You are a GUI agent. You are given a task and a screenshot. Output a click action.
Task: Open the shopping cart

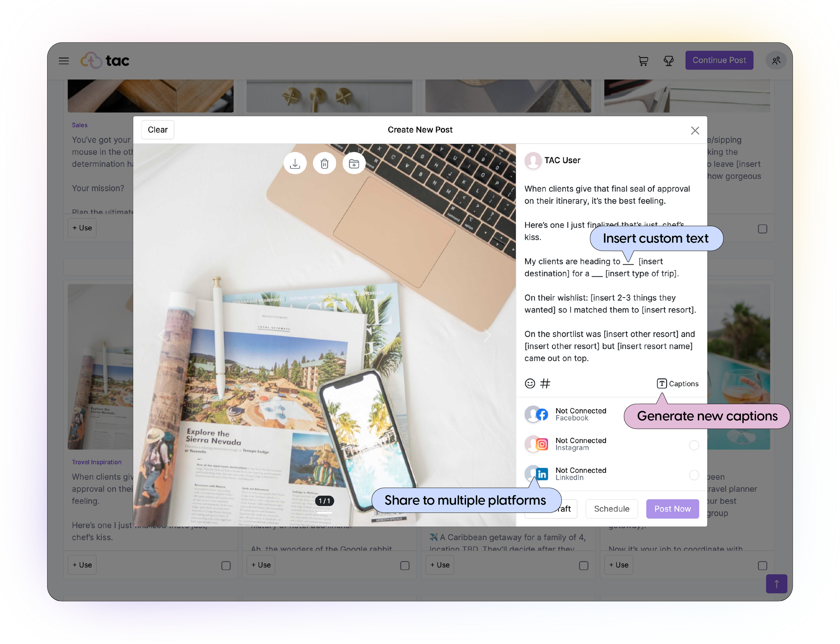[643, 60]
